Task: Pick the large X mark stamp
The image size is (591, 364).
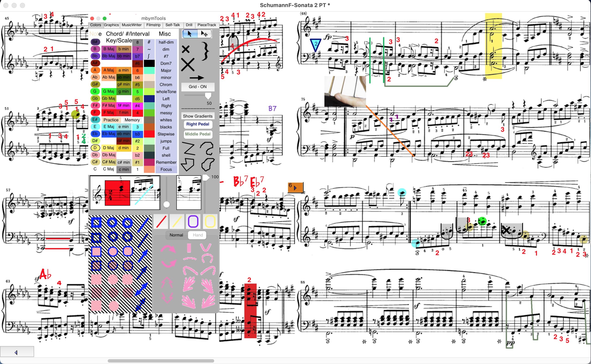Action: click(x=187, y=65)
